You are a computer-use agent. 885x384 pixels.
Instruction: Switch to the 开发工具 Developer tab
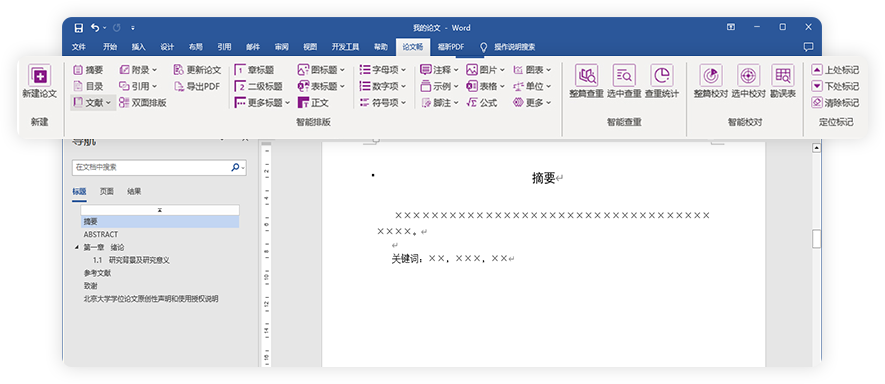345,47
